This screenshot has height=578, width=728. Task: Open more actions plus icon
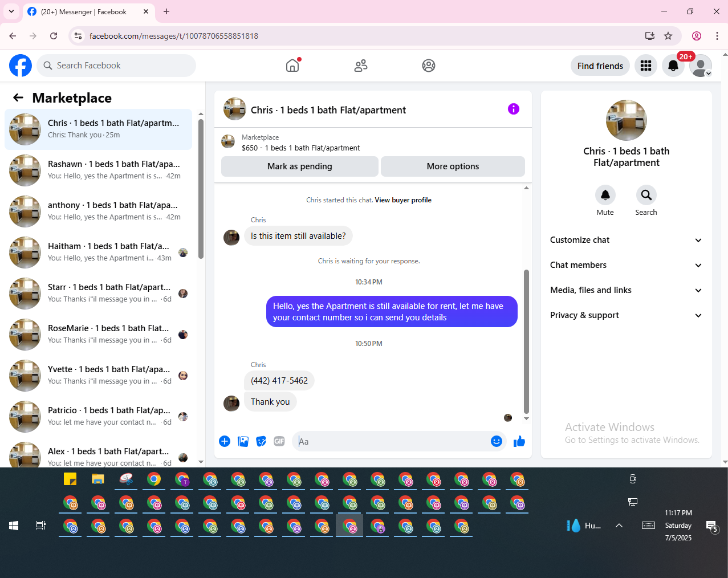pyautogui.click(x=225, y=441)
